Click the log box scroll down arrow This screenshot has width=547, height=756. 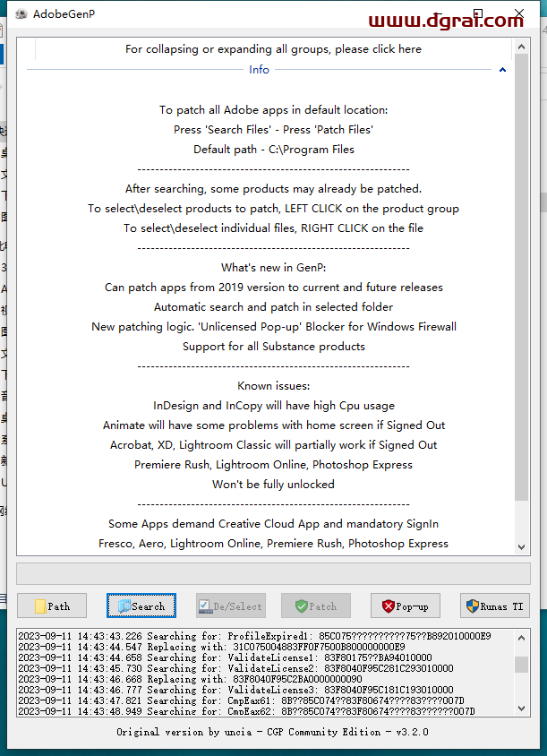tap(521, 708)
